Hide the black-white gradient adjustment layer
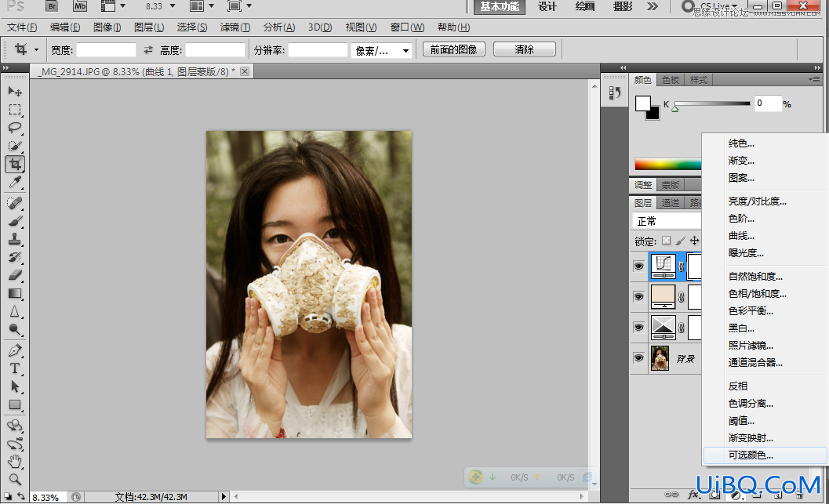829x504 pixels. (x=638, y=327)
